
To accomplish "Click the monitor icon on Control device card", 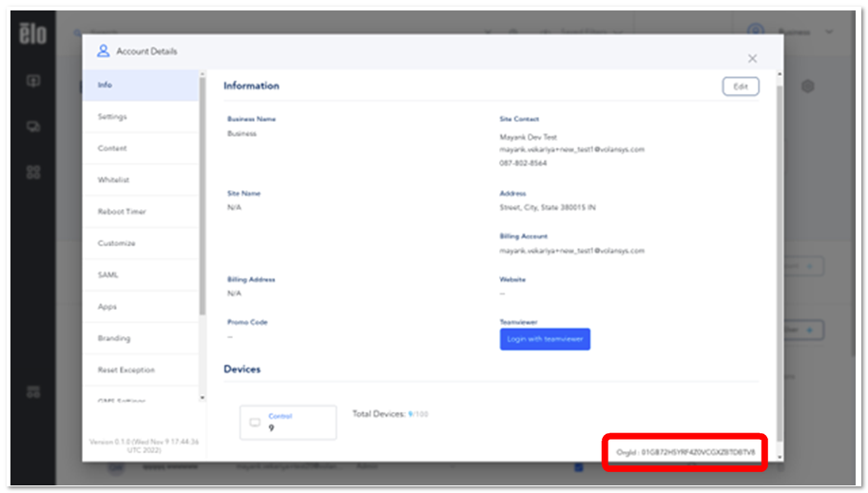I will [255, 422].
